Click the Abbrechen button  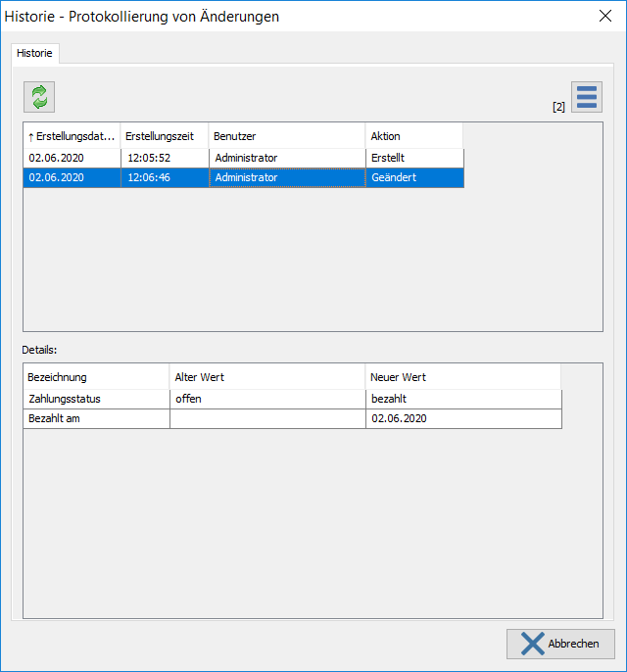(x=560, y=644)
